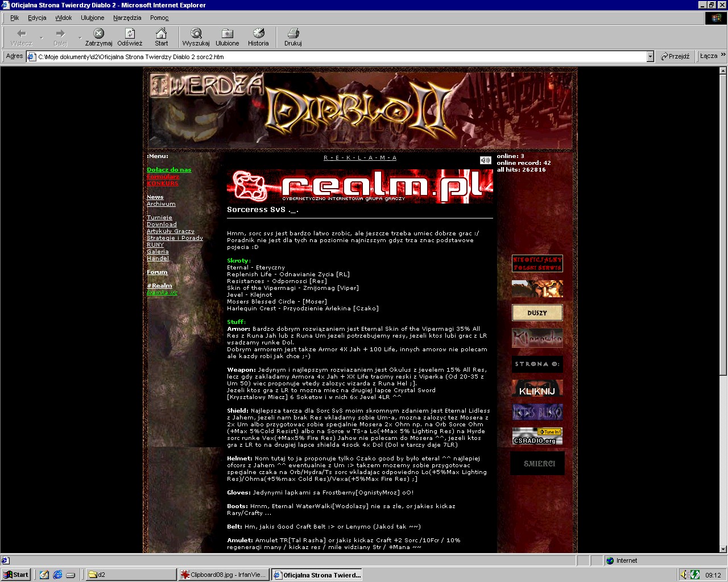Open the Wstecz back-history dropdown arrow
The width and height of the screenshot is (728, 582).
[x=41, y=38]
